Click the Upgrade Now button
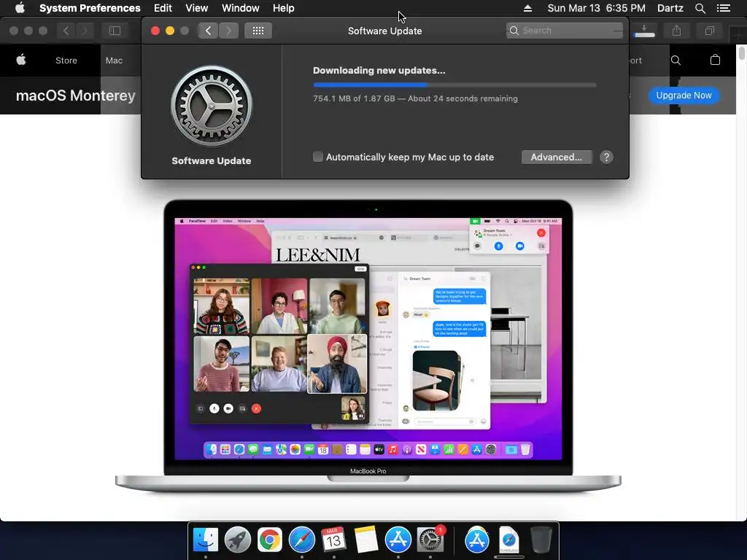The height and width of the screenshot is (560, 747). pos(684,96)
